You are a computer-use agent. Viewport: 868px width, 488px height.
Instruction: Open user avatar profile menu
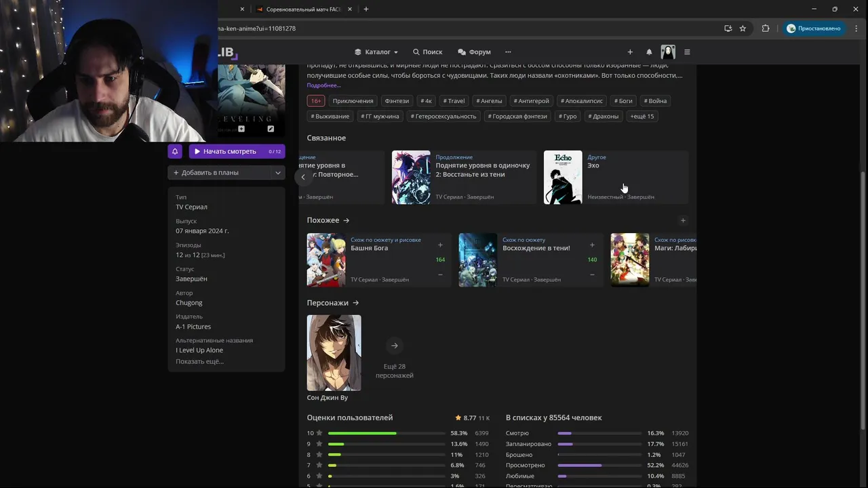[x=668, y=52]
